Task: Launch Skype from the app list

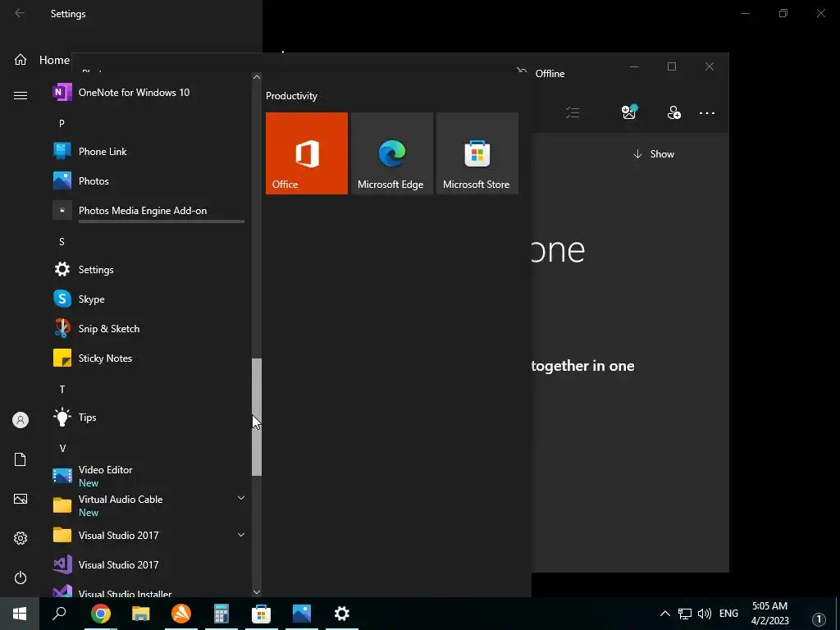Action: (148, 299)
